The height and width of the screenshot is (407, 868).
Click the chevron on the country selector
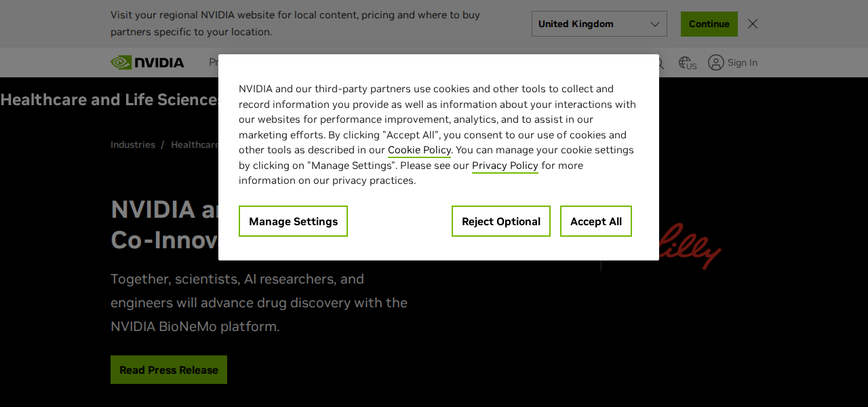coord(655,24)
